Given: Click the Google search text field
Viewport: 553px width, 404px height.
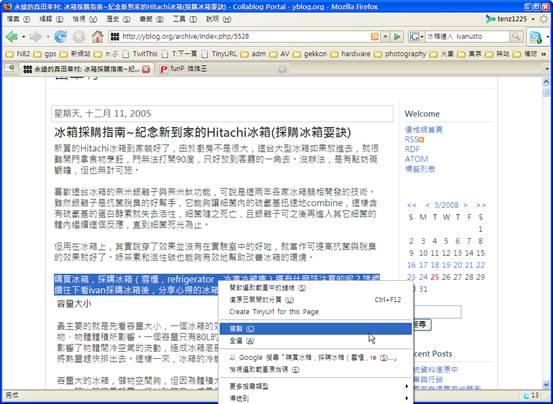Looking at the screenshot, I should pos(467,36).
